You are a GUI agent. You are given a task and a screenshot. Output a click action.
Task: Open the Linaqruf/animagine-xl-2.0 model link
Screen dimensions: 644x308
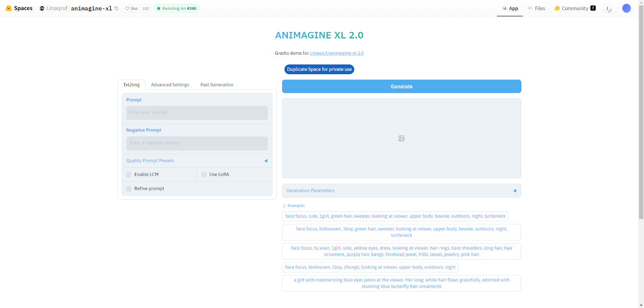pyautogui.click(x=337, y=53)
